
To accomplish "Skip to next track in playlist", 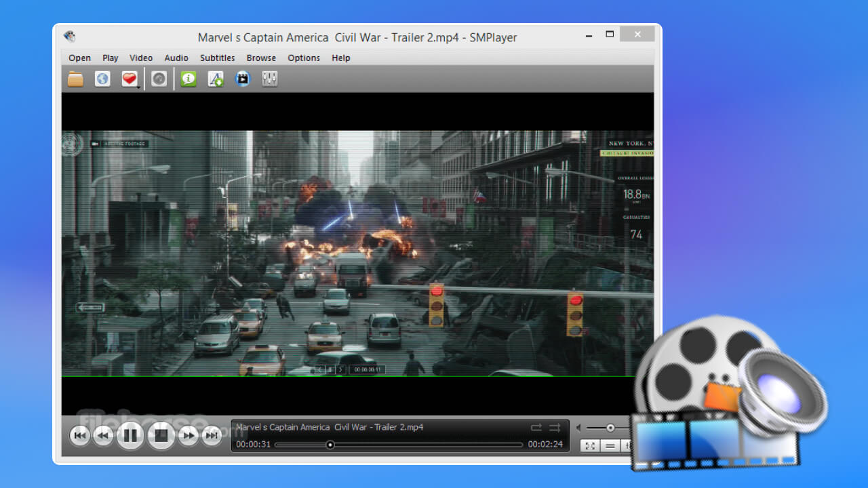I will [x=212, y=435].
